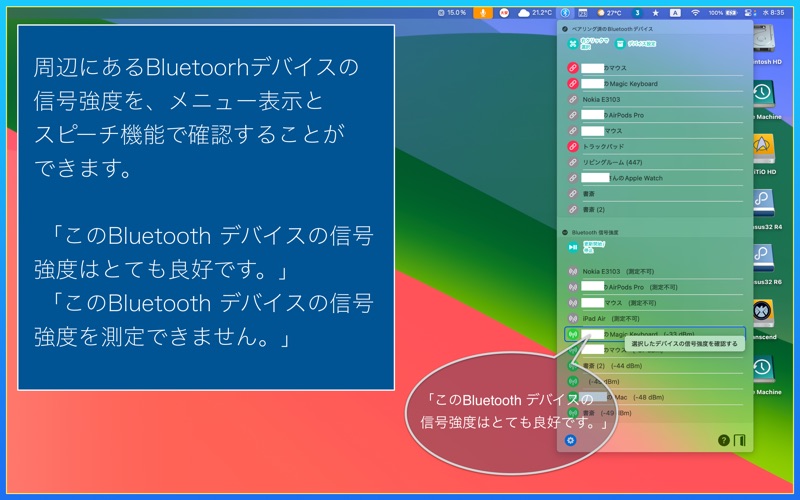The height and width of the screenshot is (500, 800).
Task: Click the link icon beside Apple Watch
Action: click(x=572, y=178)
